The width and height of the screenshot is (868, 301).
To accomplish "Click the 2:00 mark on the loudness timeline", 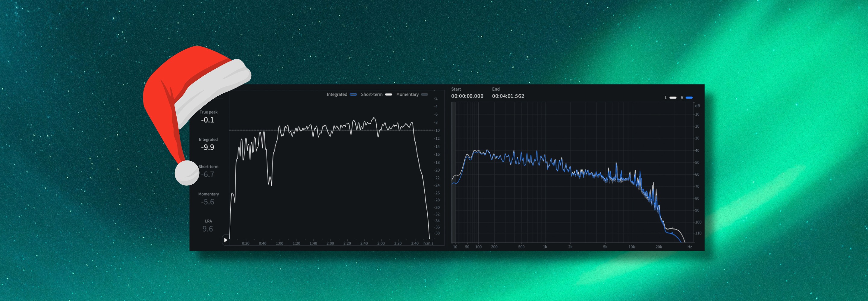I will 330,244.
